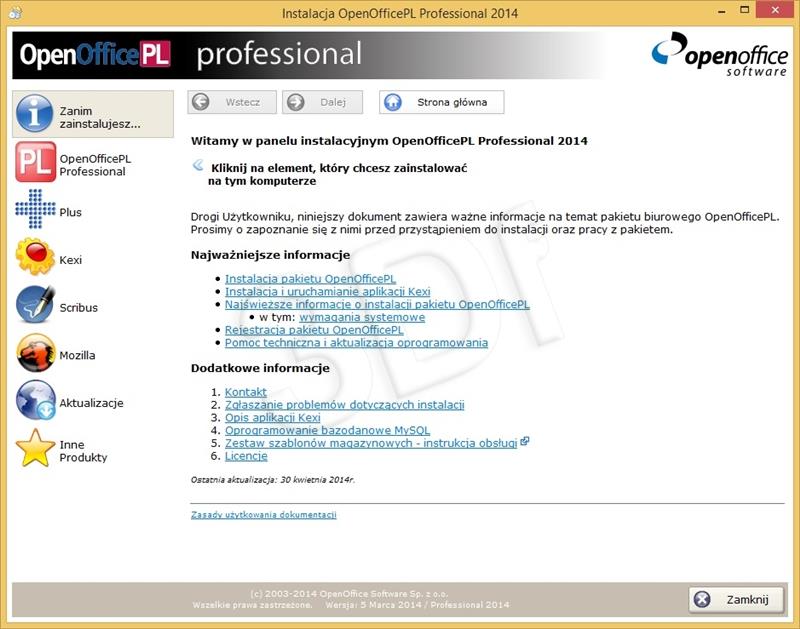Select Kexi sidebar label

[x=70, y=260]
